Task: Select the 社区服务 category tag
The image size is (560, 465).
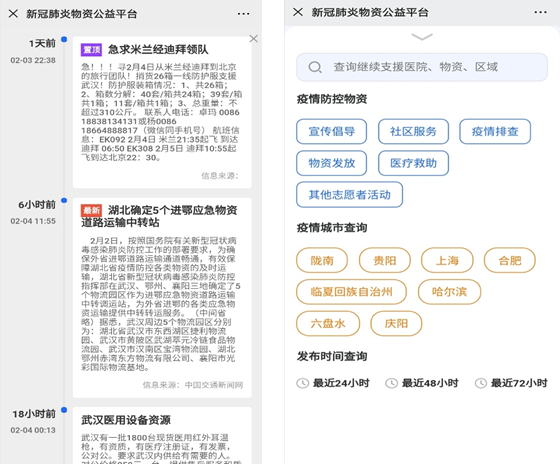Action: [x=413, y=131]
